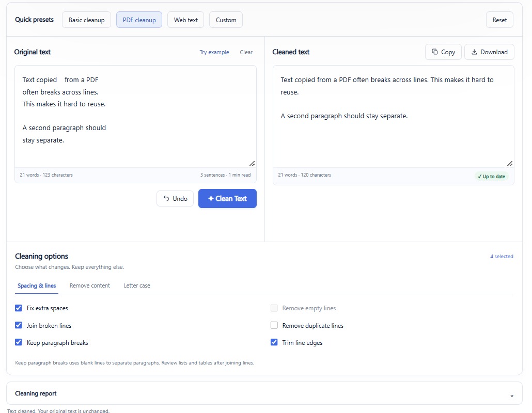Open the Letter case tab
The image size is (532, 413).
(x=137, y=285)
